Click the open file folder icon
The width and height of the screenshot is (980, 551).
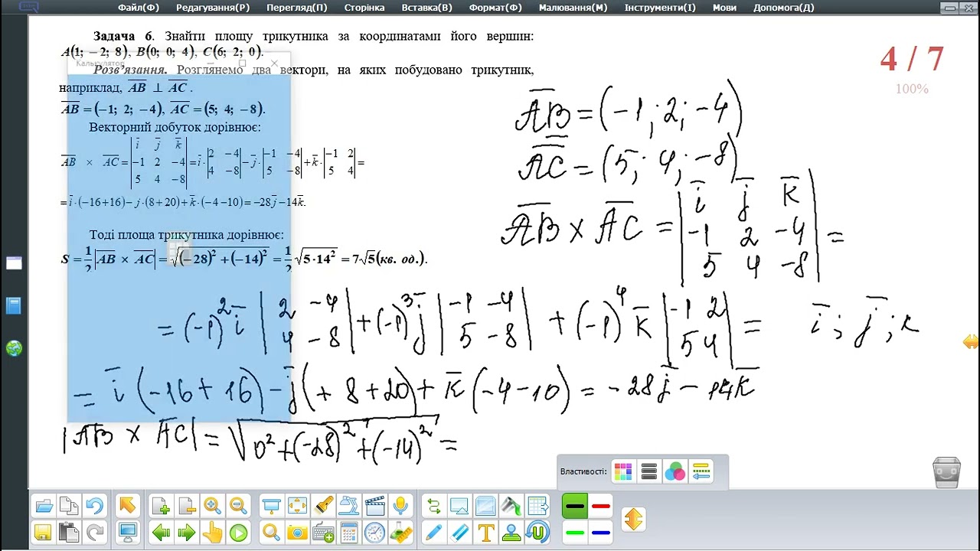coord(44,506)
